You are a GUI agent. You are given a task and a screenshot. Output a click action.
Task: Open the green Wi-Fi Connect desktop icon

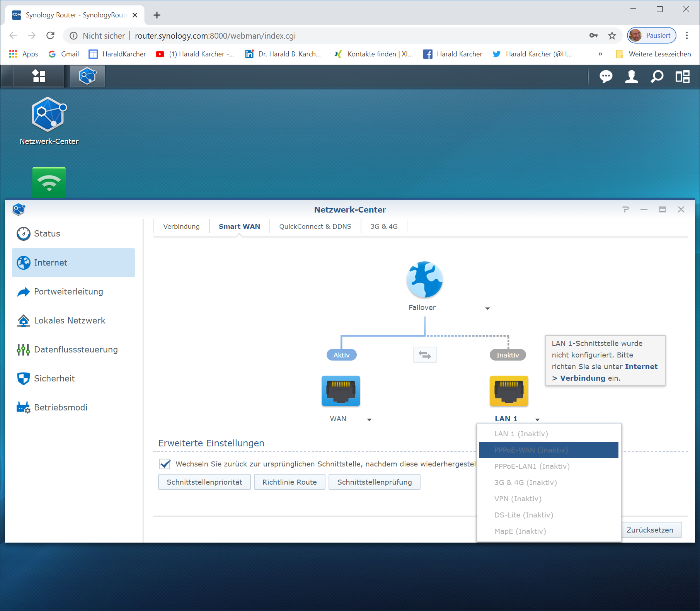click(x=49, y=182)
